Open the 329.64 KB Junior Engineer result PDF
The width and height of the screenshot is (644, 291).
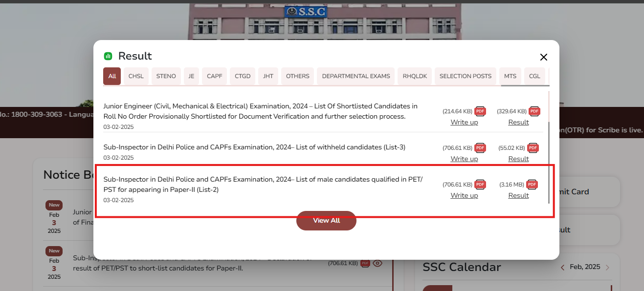[534, 111]
